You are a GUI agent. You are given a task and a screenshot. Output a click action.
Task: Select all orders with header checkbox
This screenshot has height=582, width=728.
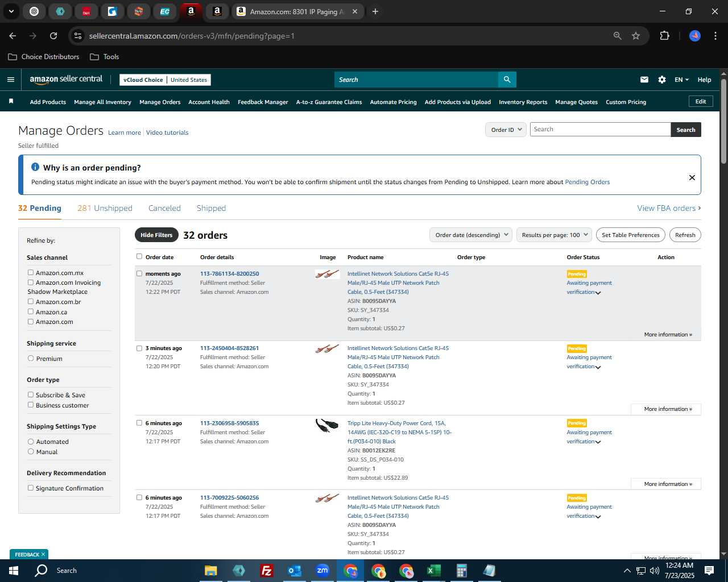click(x=139, y=256)
